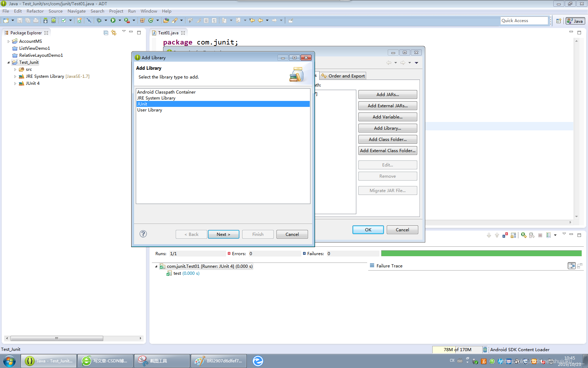Open the New Java Class dropdown arrow
588x368 pixels.
pos(157,21)
